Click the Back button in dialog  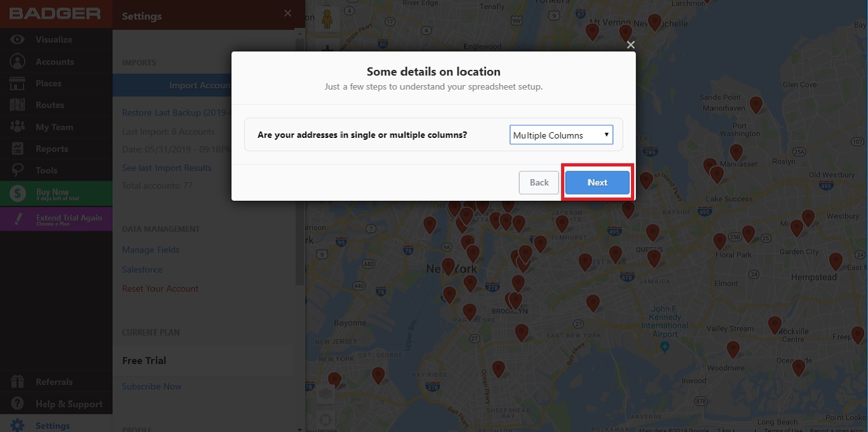(x=539, y=182)
